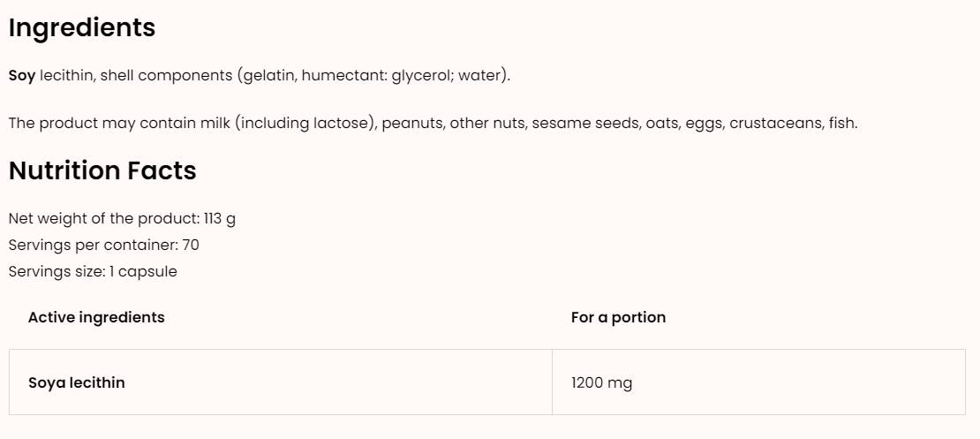
Task: Click the word humectant
Action: tap(343, 76)
